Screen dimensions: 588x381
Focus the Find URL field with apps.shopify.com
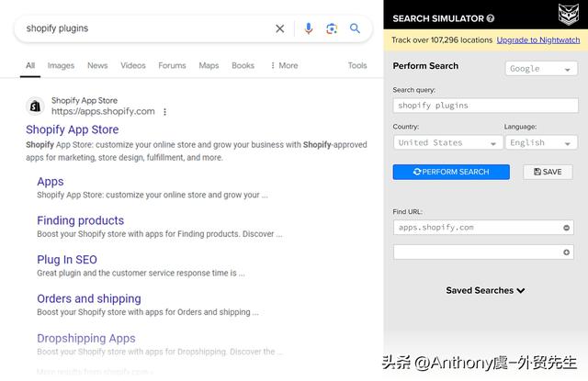pyautogui.click(x=483, y=228)
